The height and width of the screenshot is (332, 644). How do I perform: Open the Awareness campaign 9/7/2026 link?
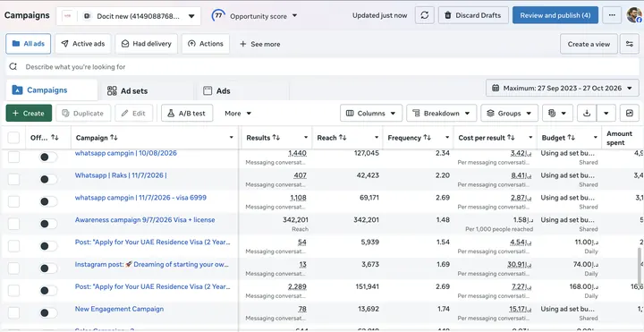145,220
